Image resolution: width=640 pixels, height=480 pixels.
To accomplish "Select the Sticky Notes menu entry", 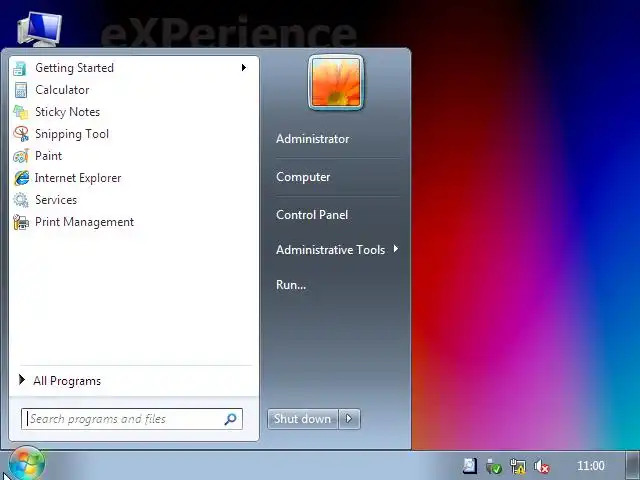I will tap(134, 112).
